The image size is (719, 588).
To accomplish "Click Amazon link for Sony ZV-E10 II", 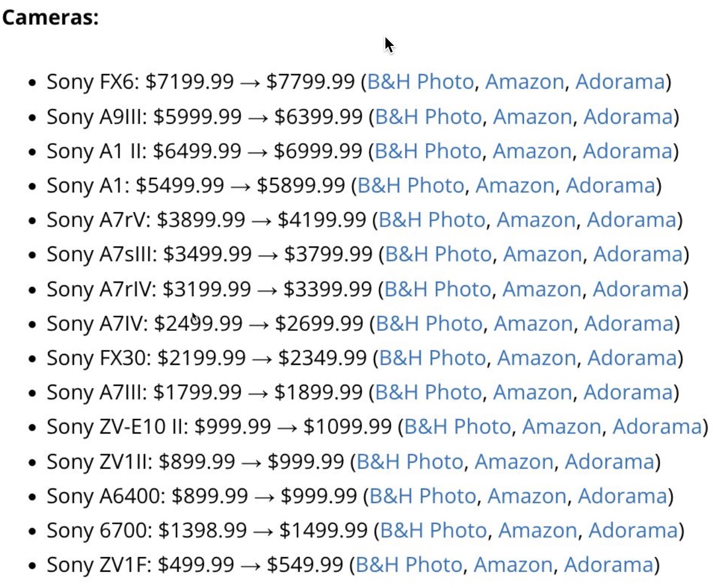I will coord(562,427).
